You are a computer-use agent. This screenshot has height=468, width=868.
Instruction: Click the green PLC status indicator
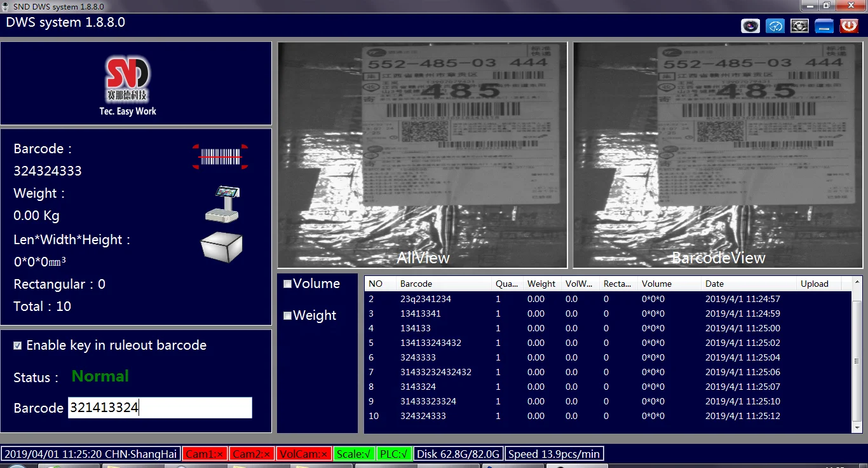(x=394, y=454)
